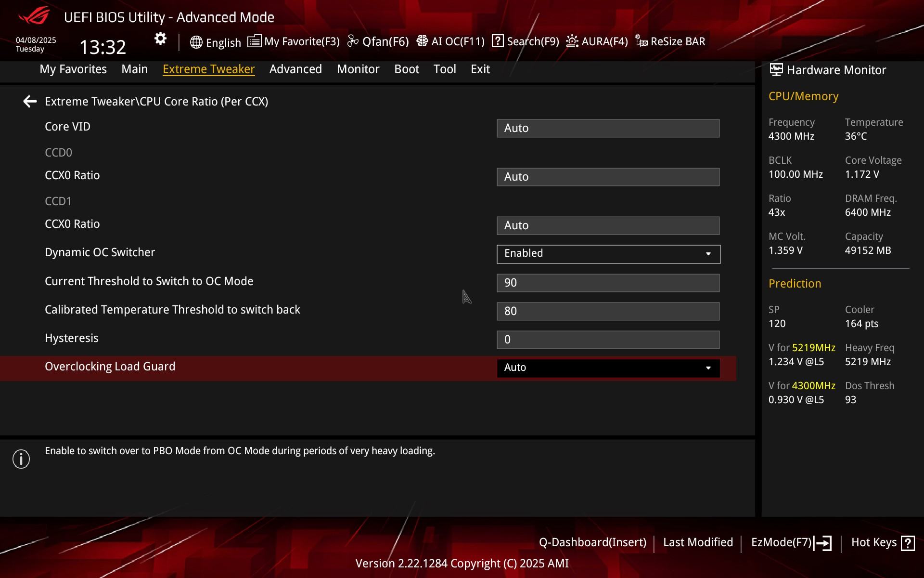The width and height of the screenshot is (924, 578).
Task: Open AURA(F4) lighting options
Action: tap(597, 42)
